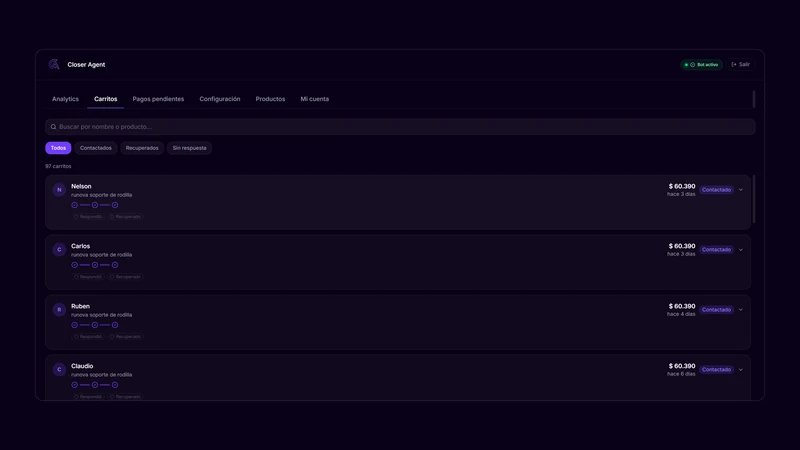The image size is (800, 450).
Task: Filter carts by Contactados
Action: [95, 148]
